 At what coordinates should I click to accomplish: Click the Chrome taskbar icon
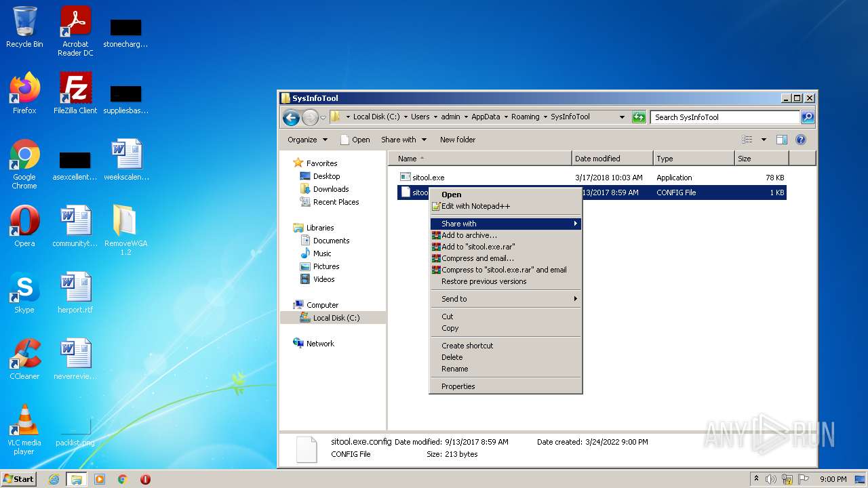pyautogui.click(x=123, y=479)
